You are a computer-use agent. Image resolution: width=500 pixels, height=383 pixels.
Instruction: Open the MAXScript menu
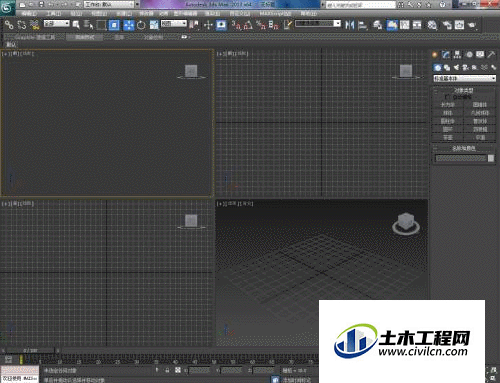[276, 14]
